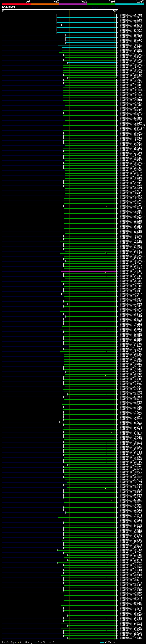
Task: Select the UniRef100_A9NR10 label
Action: 131,45
